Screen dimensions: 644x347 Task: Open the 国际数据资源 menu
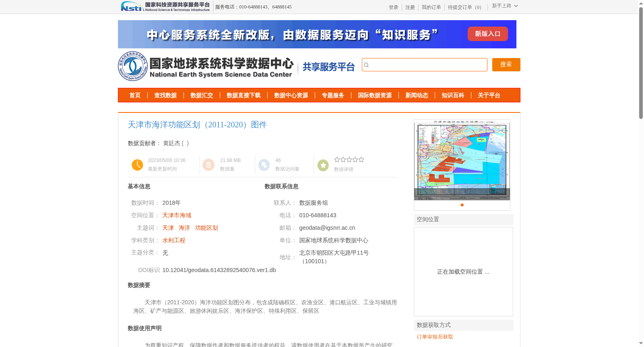(375, 96)
